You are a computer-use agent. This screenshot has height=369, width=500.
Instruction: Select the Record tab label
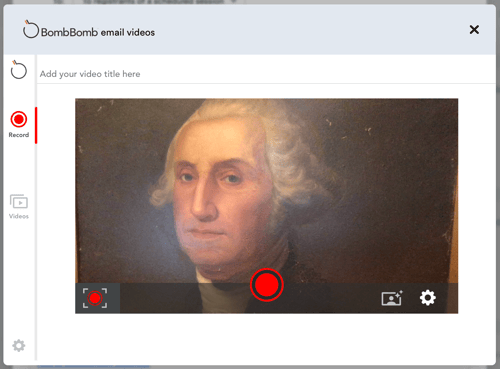click(x=19, y=135)
